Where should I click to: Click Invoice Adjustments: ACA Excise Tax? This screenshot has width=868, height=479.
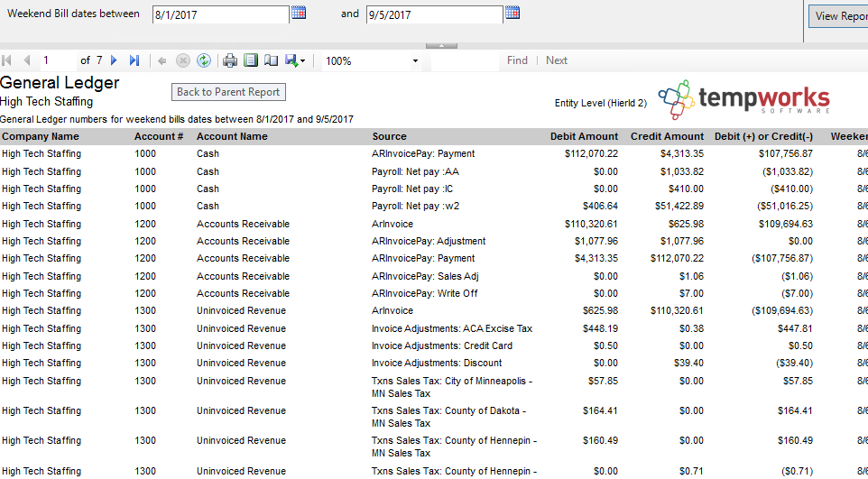pos(452,328)
